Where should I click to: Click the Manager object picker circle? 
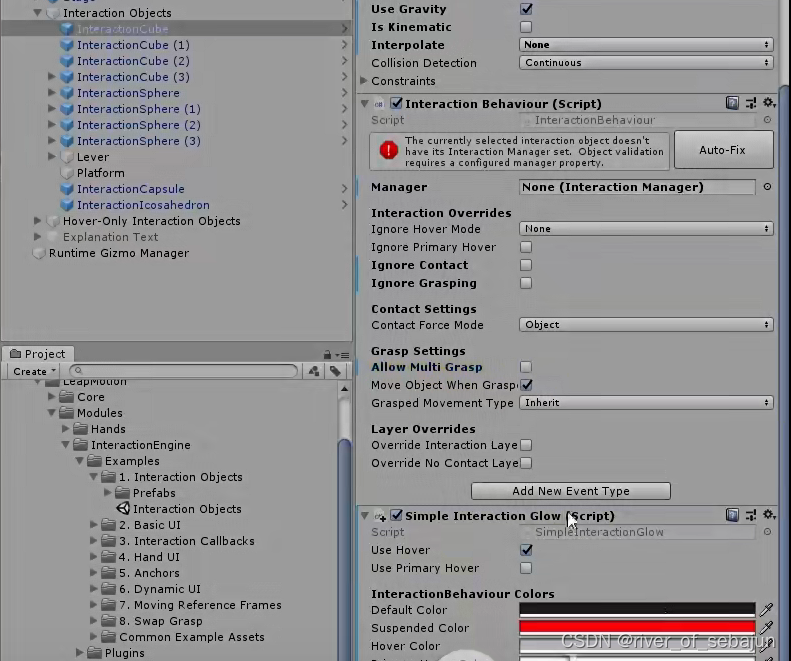point(767,187)
